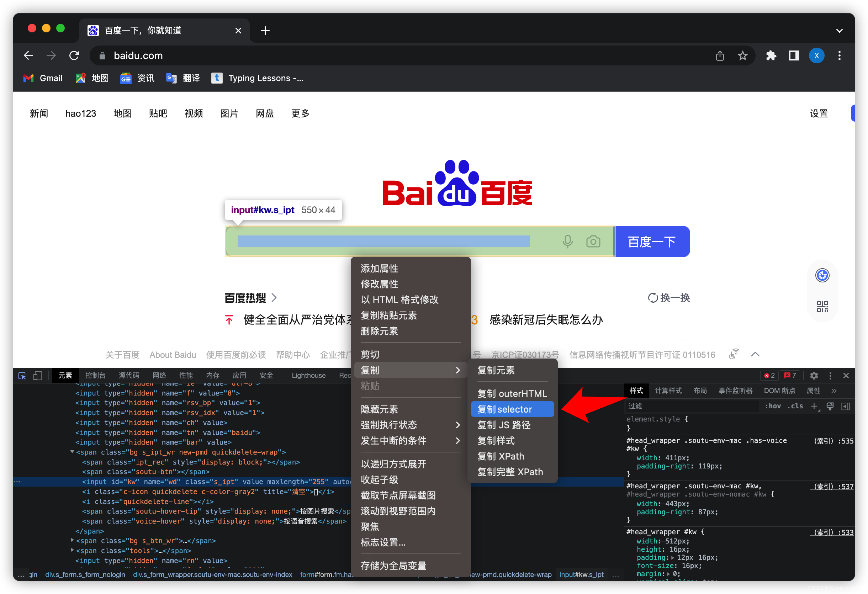Open DevTools settings gear

[814, 376]
